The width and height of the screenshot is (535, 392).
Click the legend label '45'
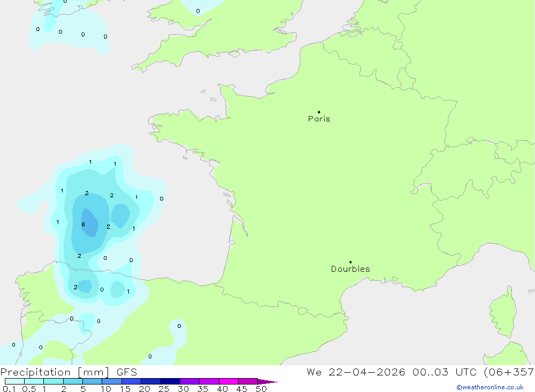click(x=242, y=389)
